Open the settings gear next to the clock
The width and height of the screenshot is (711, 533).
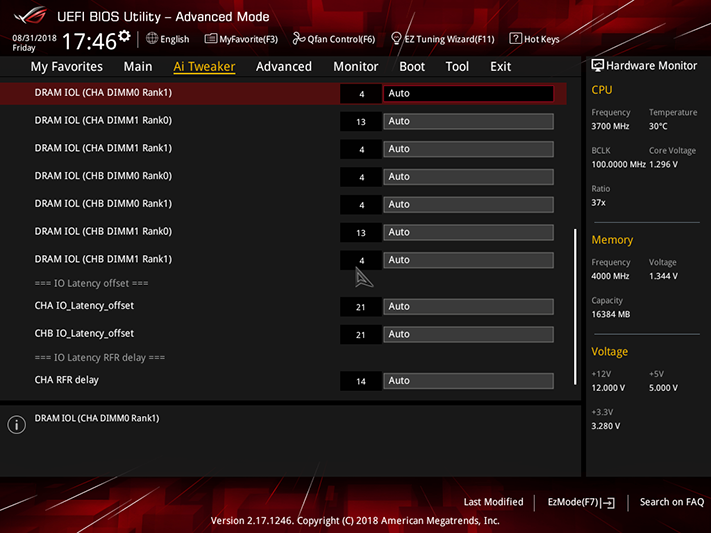coord(124,36)
